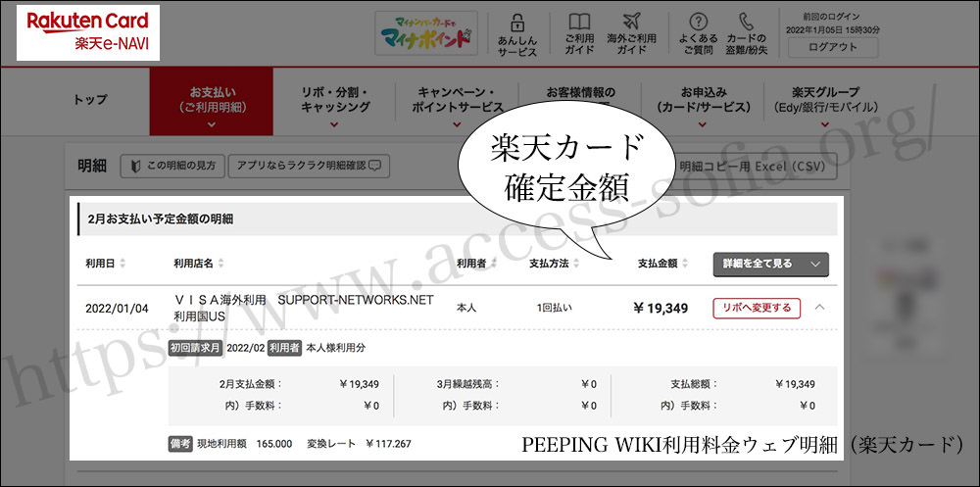Sort by 利用者 column arrows
Image resolution: width=980 pixels, height=487 pixels.
point(494,264)
